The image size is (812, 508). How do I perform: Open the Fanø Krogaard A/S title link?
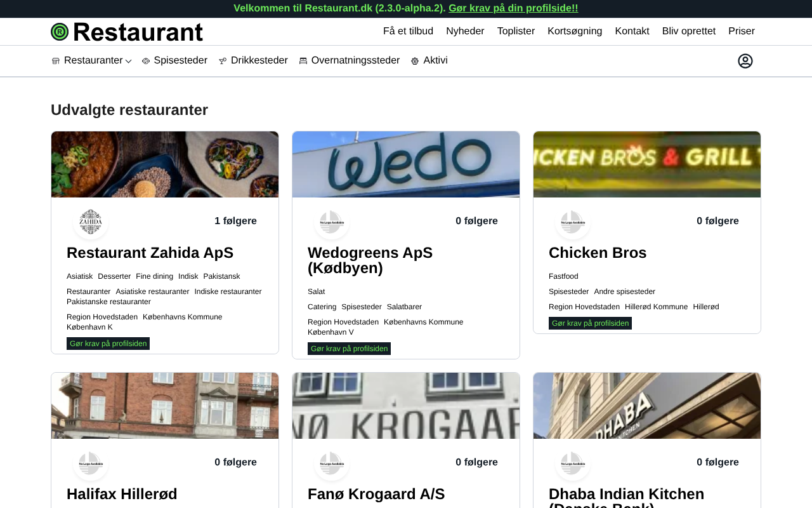pos(376,494)
